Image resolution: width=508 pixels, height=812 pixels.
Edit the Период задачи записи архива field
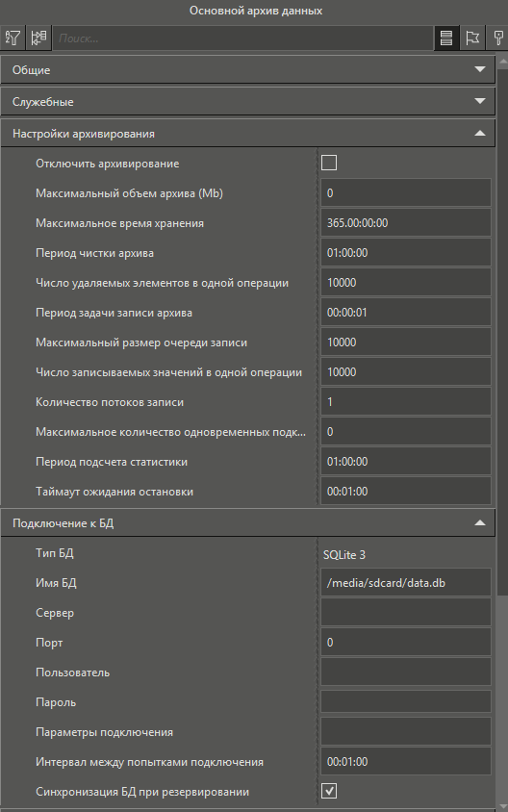click(x=405, y=313)
